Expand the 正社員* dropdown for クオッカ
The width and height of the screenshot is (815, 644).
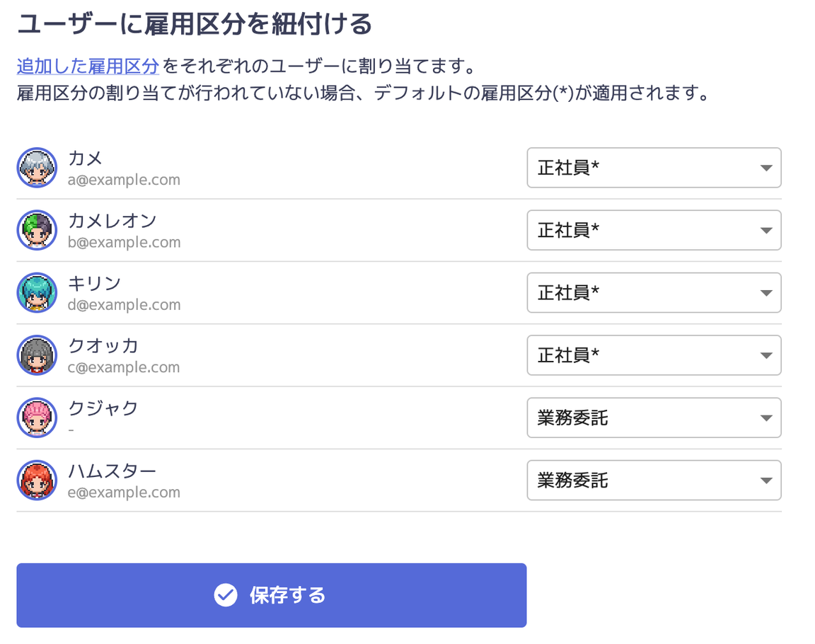[654, 355]
